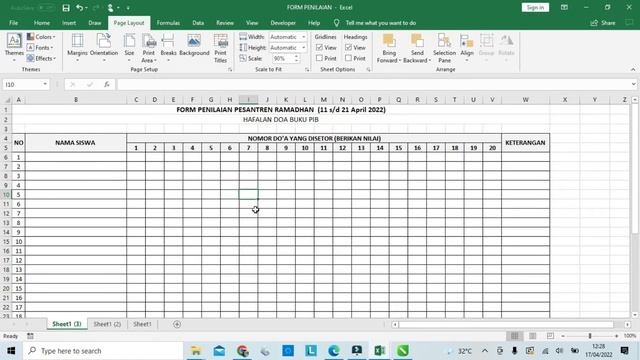Open the Help tab
Viewport: 640px width, 360px height.
pos(314,23)
